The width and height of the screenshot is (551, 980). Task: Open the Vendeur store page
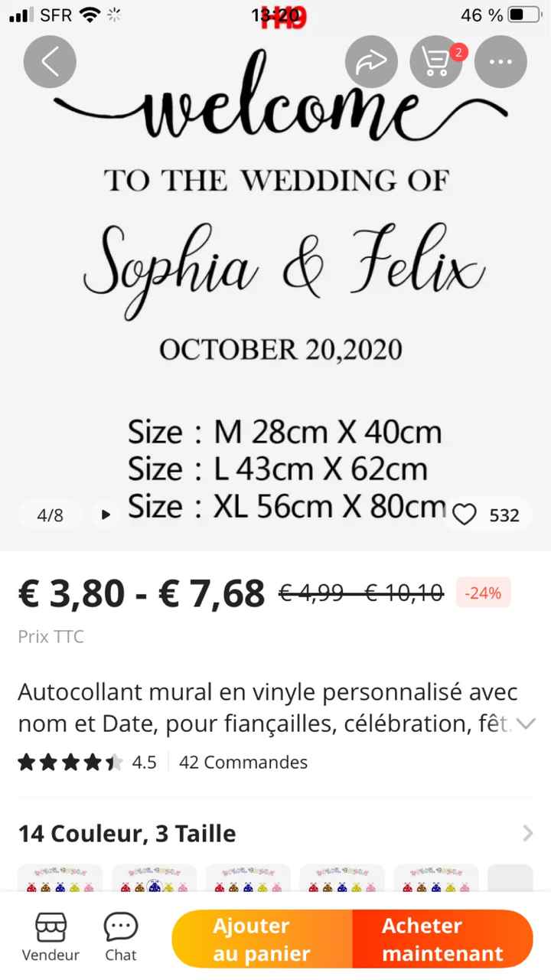click(x=51, y=939)
